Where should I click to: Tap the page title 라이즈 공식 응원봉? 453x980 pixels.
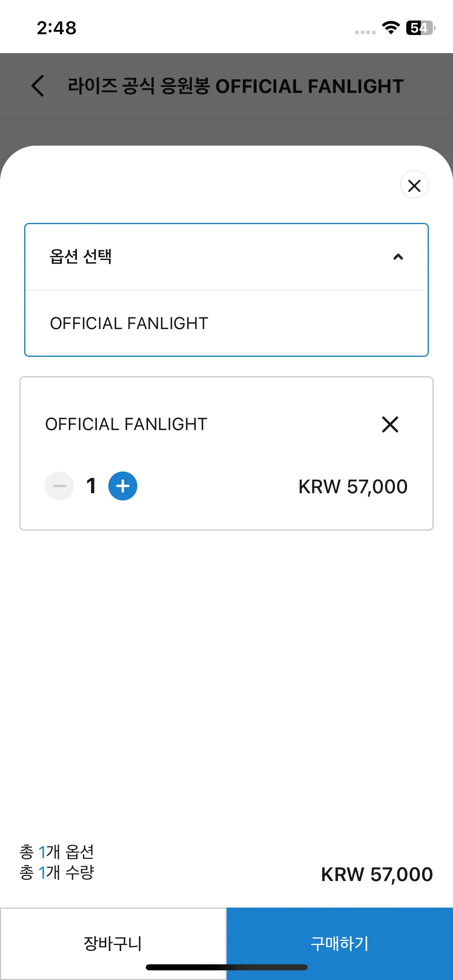click(x=139, y=86)
